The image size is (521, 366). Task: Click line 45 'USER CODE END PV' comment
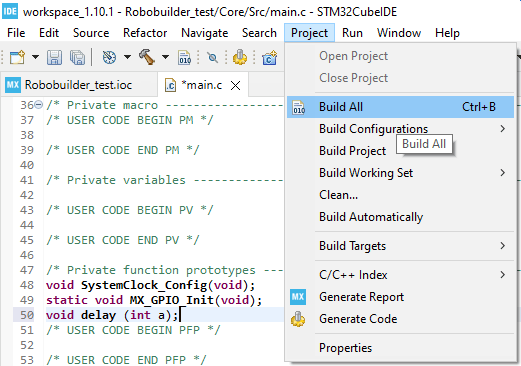[123, 240]
